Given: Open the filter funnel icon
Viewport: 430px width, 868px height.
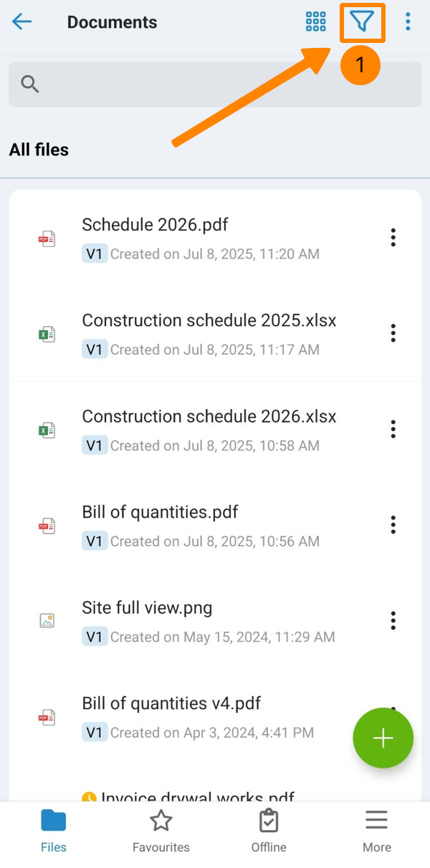Looking at the screenshot, I should [x=363, y=22].
